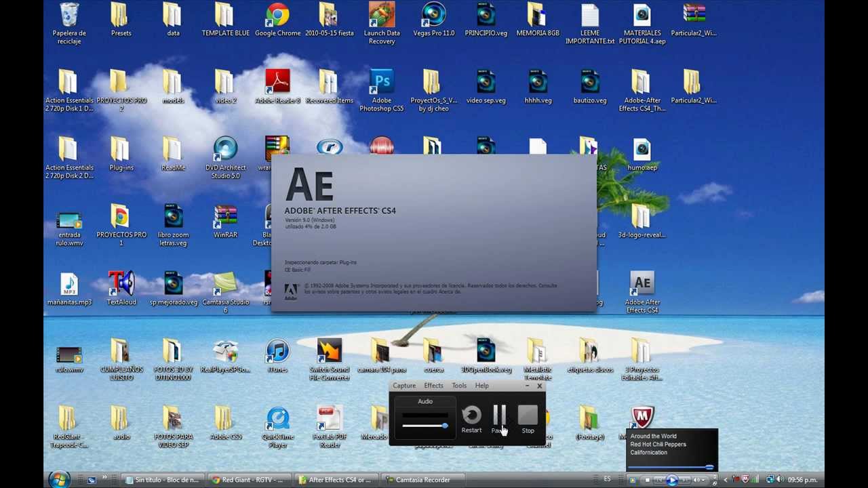Switch to Camtasia Recorder taskbar button
The image size is (868, 488).
click(422, 480)
